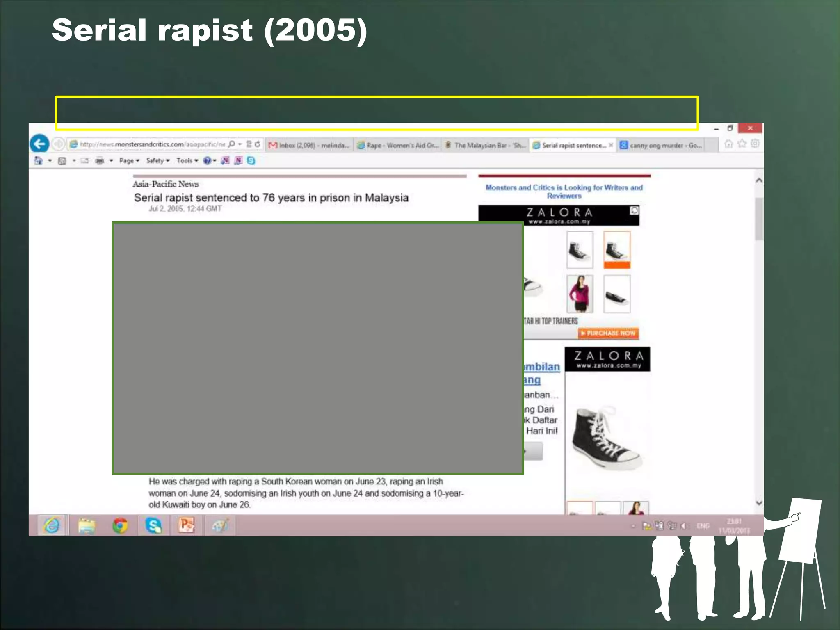840x630 pixels.
Task: Open PowerPoint from the taskbar
Action: (x=186, y=525)
